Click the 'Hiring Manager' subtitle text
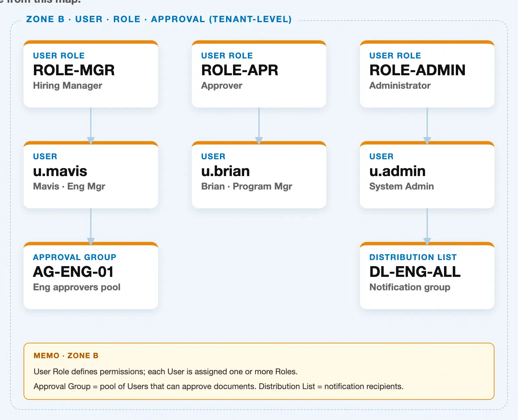The width and height of the screenshot is (518, 420). click(68, 86)
